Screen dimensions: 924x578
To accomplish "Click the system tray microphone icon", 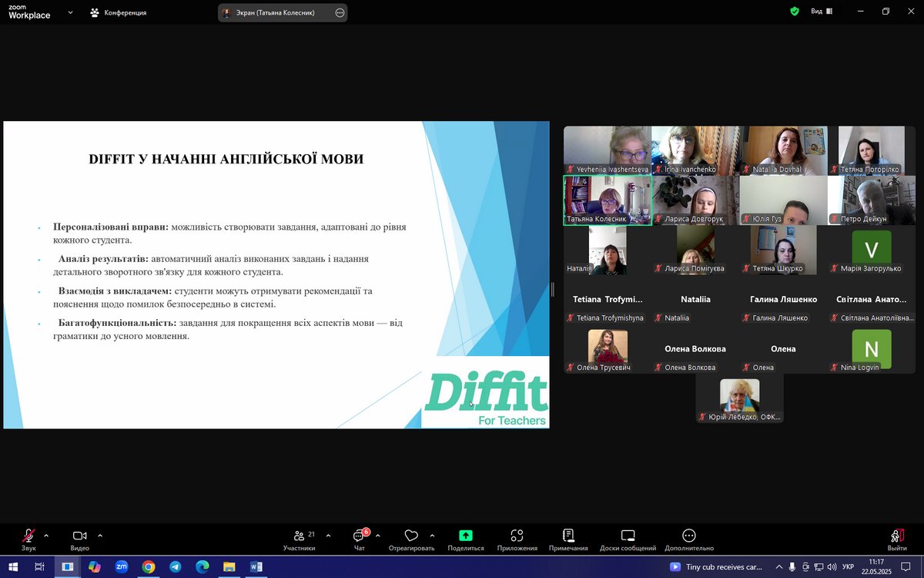I will [792, 567].
